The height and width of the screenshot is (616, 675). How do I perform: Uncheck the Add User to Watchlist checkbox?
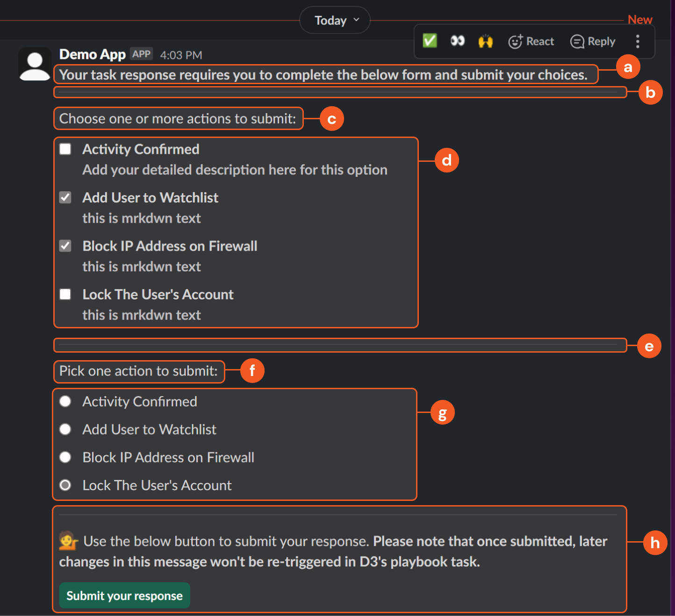(65, 198)
